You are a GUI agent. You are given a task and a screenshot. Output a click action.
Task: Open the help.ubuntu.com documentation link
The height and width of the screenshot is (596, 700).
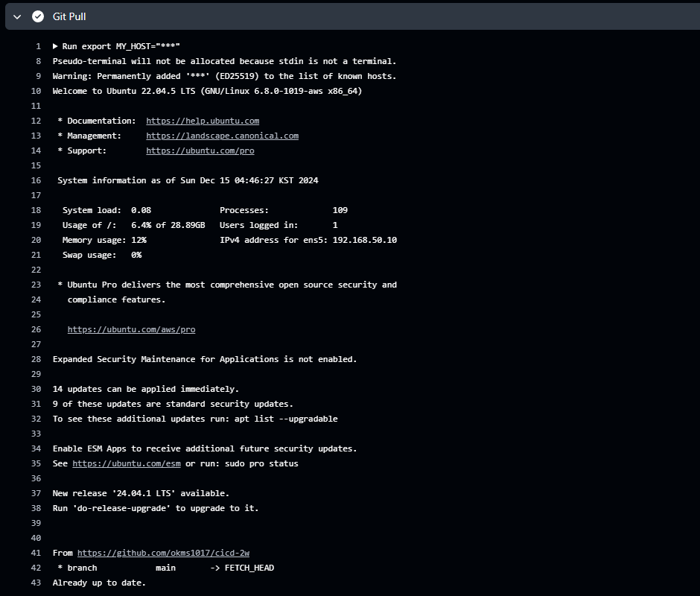[203, 121]
